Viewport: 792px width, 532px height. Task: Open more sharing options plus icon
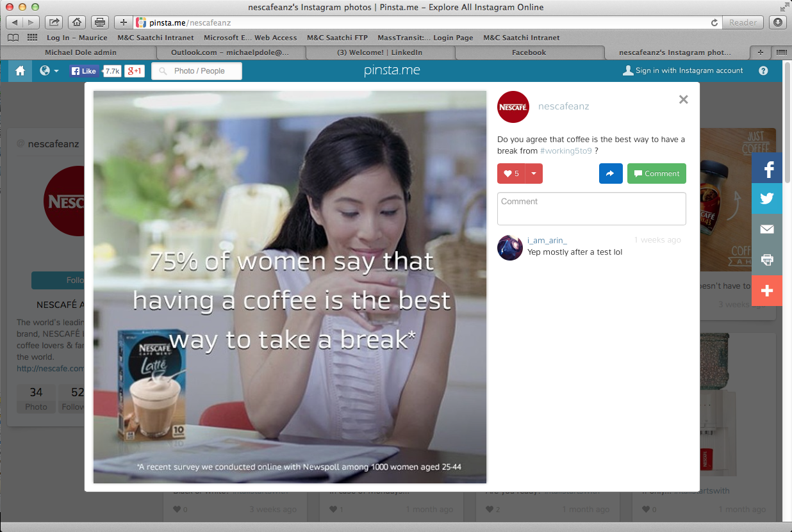(767, 291)
